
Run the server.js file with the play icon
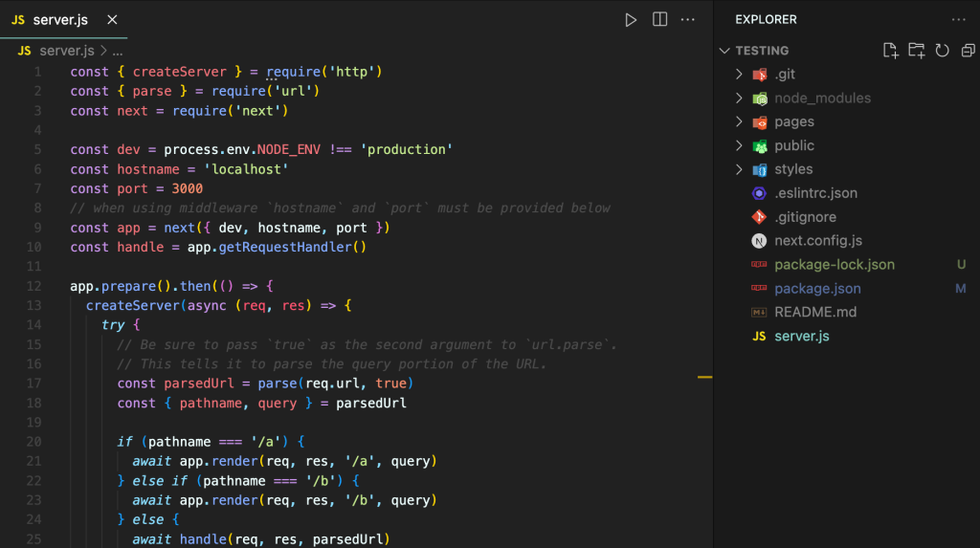pos(631,20)
